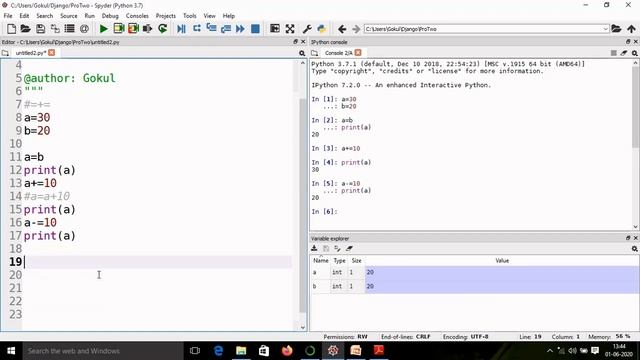Continue execution until next breakpoint

pyautogui.click(x=240, y=29)
